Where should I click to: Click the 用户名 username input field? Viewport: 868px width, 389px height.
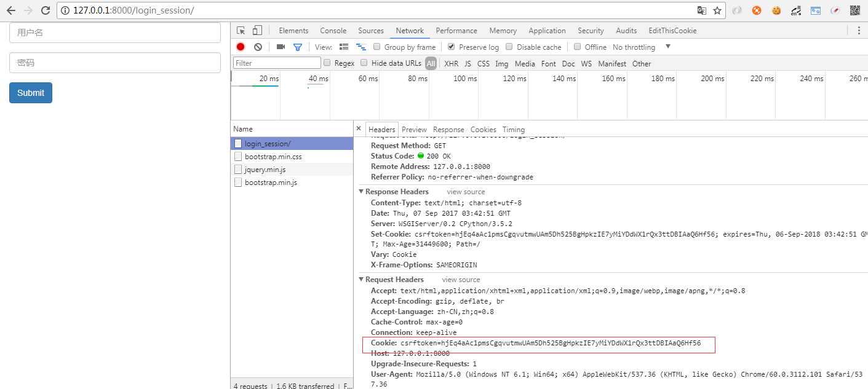pos(115,33)
